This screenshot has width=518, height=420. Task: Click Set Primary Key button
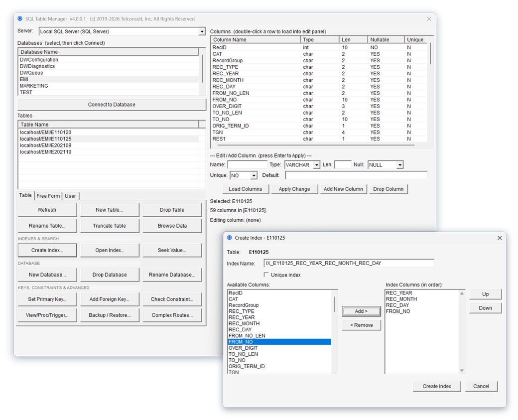47,299
